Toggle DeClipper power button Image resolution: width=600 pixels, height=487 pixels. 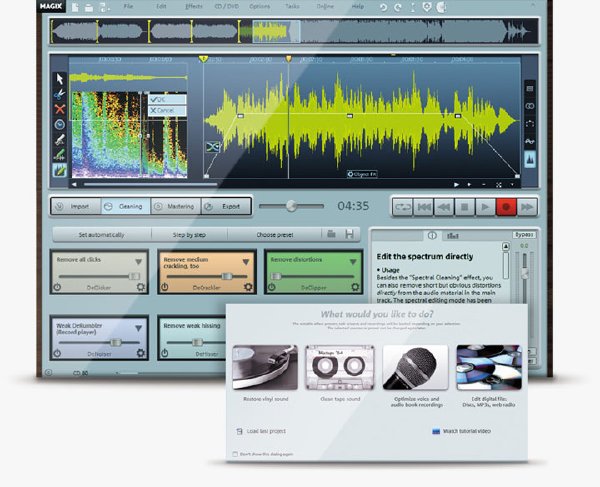point(272,287)
